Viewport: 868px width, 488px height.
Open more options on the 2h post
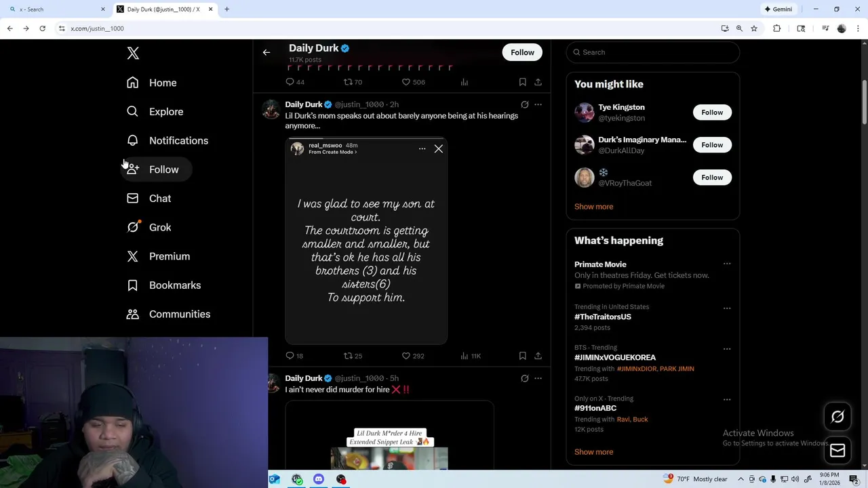(538, 104)
